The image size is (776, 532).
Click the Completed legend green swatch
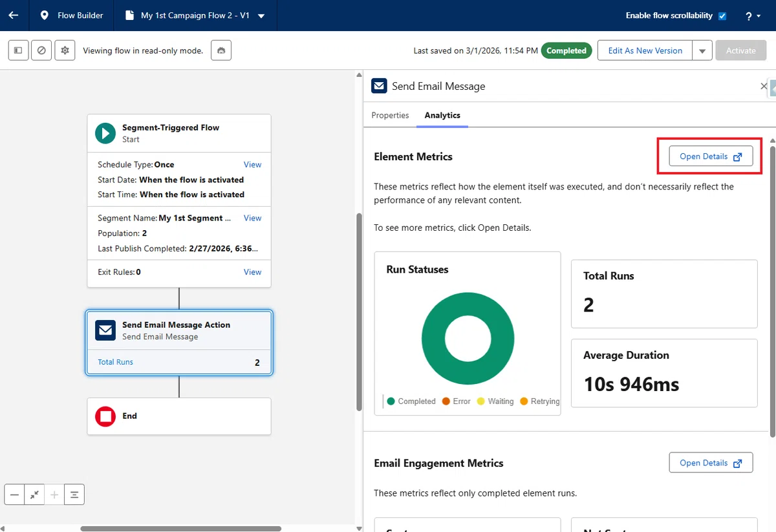point(391,401)
